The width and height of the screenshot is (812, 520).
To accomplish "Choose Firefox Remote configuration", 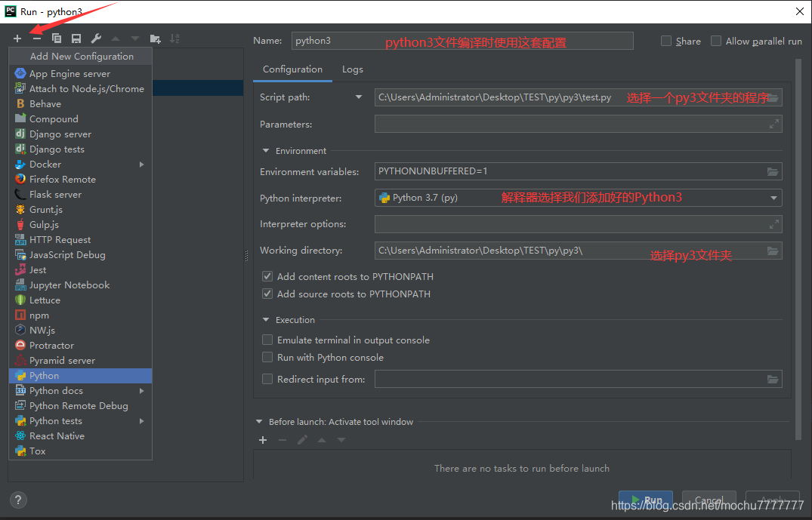I will (80, 179).
